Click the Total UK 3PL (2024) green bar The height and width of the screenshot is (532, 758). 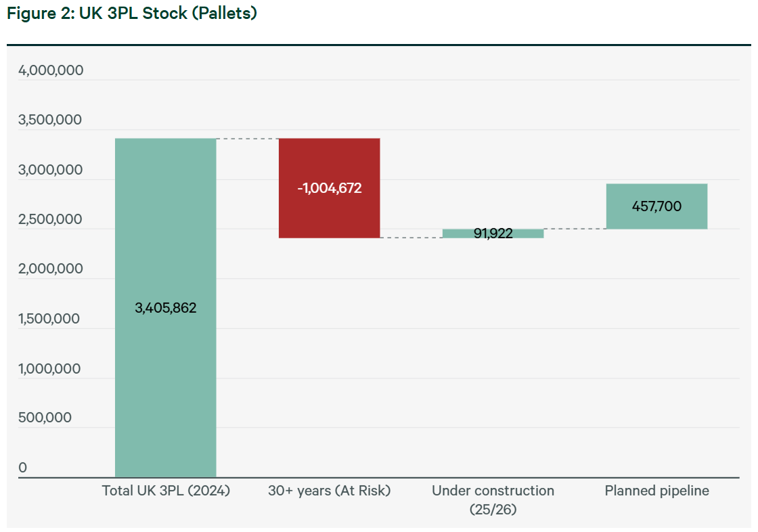pyautogui.click(x=165, y=307)
